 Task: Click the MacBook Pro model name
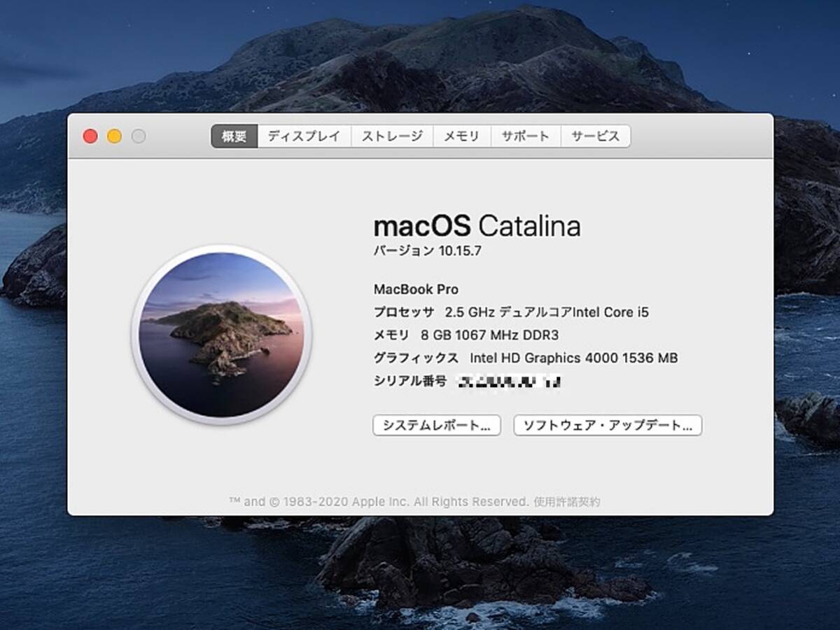click(x=416, y=289)
